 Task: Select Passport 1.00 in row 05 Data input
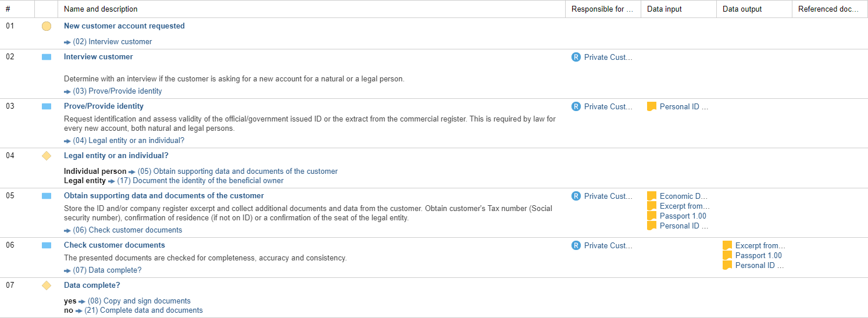coord(683,216)
